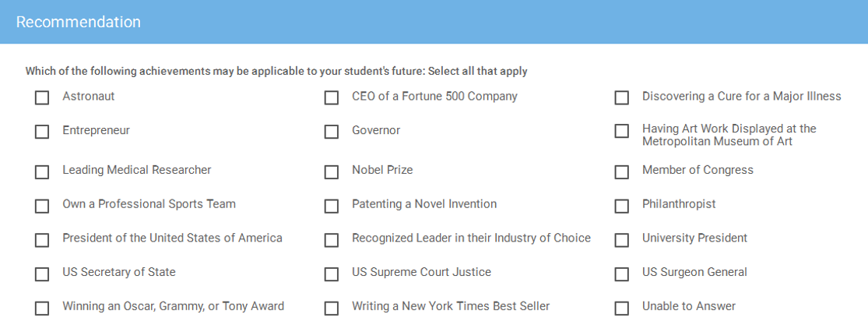Select University President checkbox

pos(621,240)
